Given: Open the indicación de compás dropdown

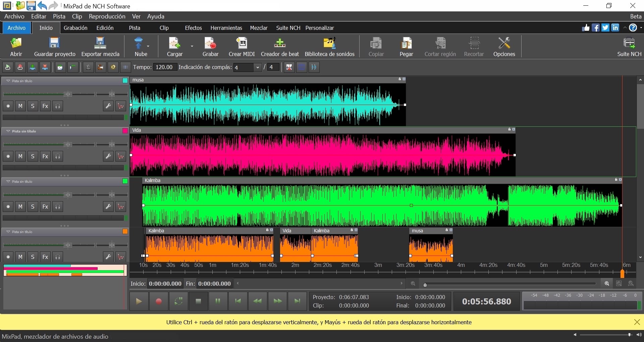Looking at the screenshot, I should pos(258,67).
